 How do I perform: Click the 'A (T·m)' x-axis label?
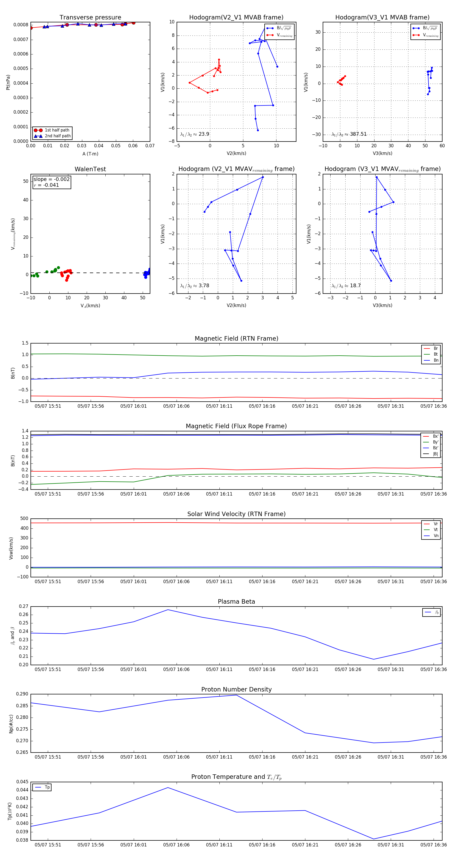pos(90,154)
